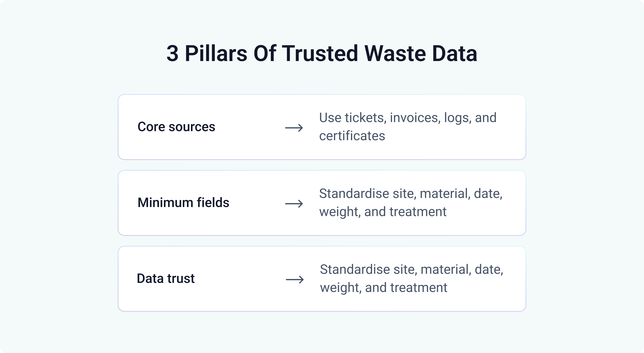Click the word Pillars in the title
644x353 pixels.
(216, 53)
